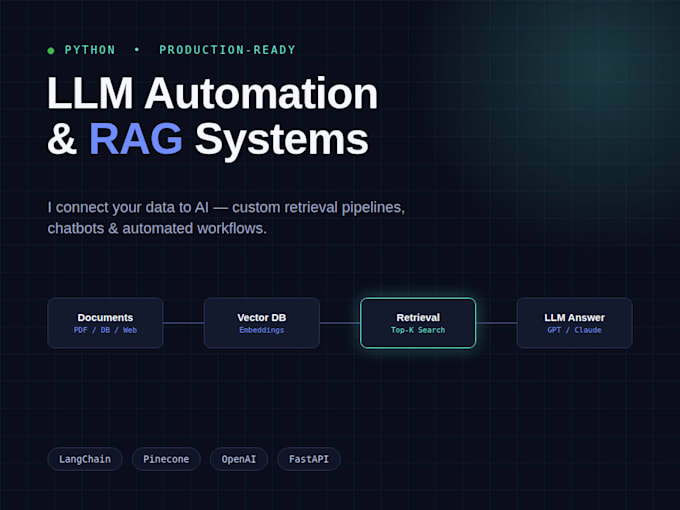The height and width of the screenshot is (510, 680).
Task: Click the 'LLM Automation' heading line
Action: click(x=212, y=93)
